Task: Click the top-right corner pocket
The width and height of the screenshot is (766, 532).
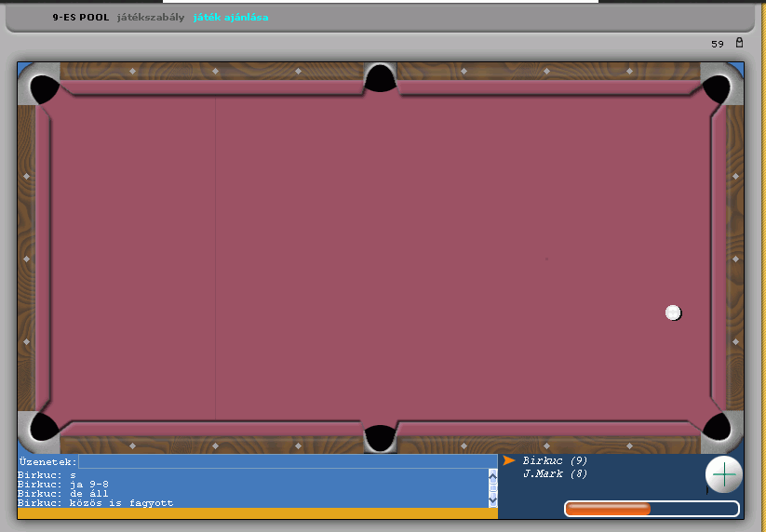Action: [718, 88]
